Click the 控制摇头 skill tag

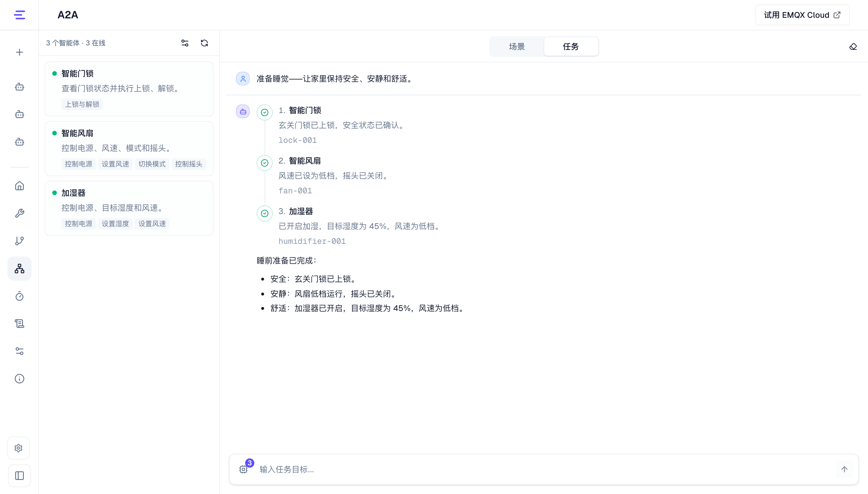(x=188, y=164)
